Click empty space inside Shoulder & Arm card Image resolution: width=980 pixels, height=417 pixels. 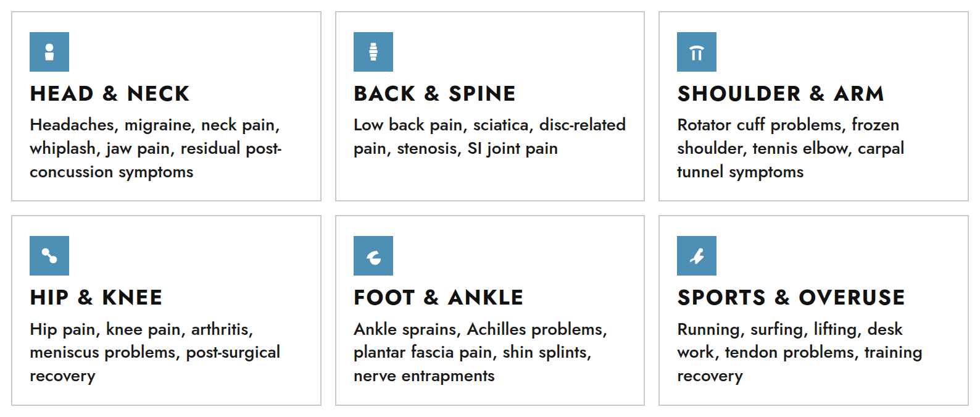(864, 53)
